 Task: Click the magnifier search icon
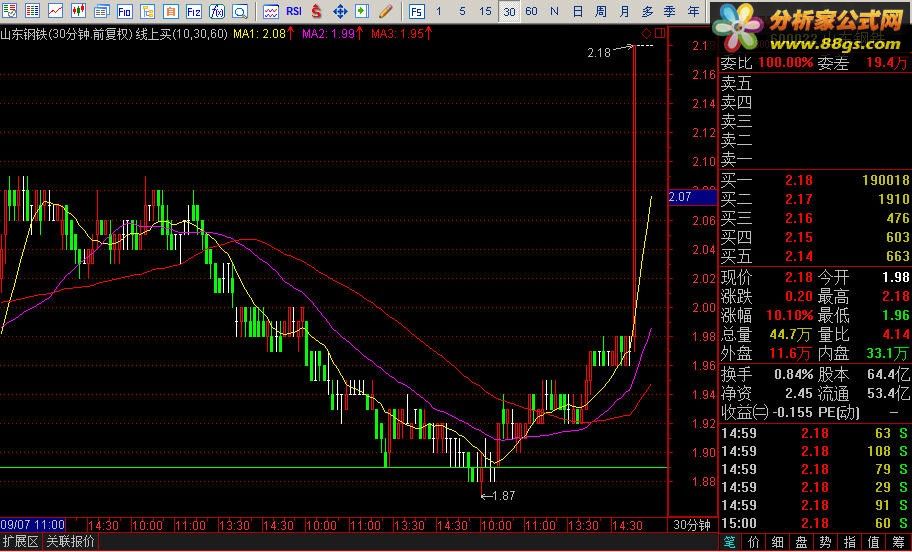coord(240,10)
